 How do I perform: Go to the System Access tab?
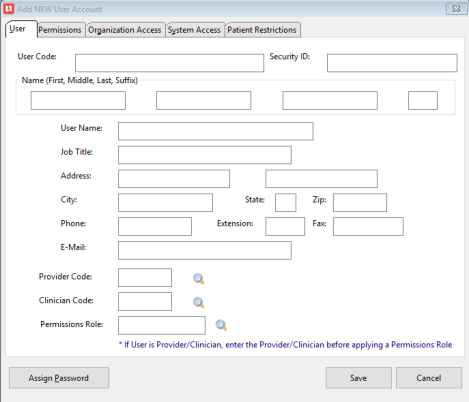click(x=194, y=30)
